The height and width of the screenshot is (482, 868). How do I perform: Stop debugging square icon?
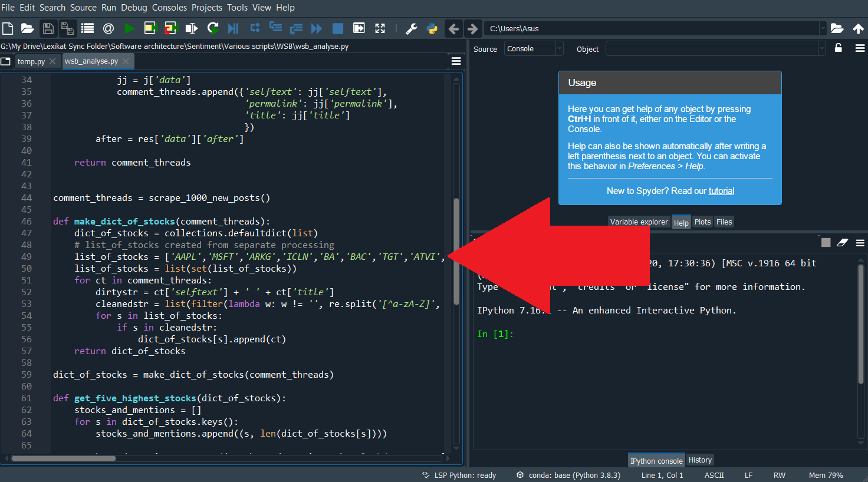point(338,28)
